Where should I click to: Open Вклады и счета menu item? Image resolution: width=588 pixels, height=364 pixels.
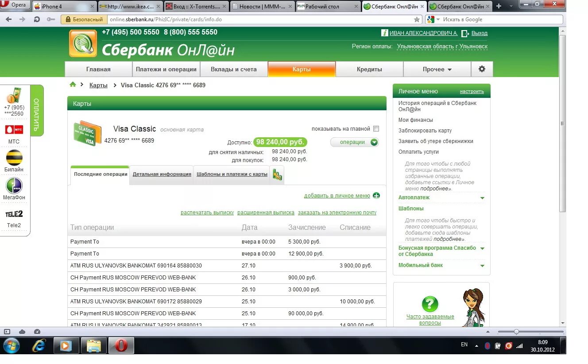(234, 69)
